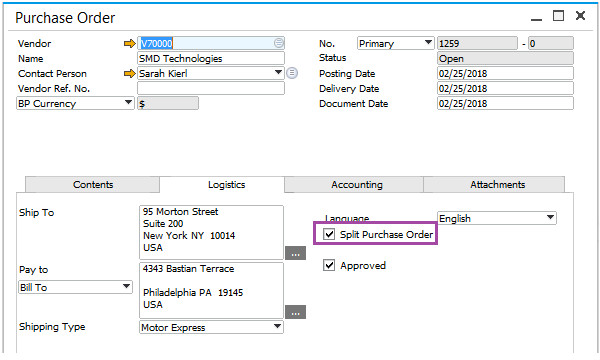
Task: Open the BP Currency dropdown
Action: (x=129, y=103)
